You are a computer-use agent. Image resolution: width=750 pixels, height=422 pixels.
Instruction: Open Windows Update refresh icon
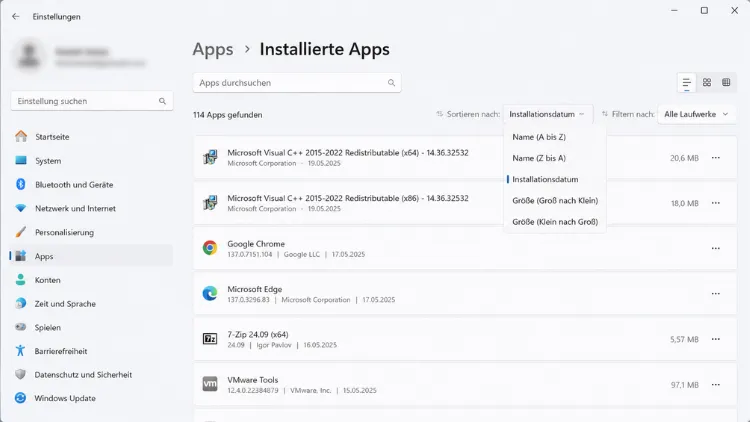coord(21,398)
